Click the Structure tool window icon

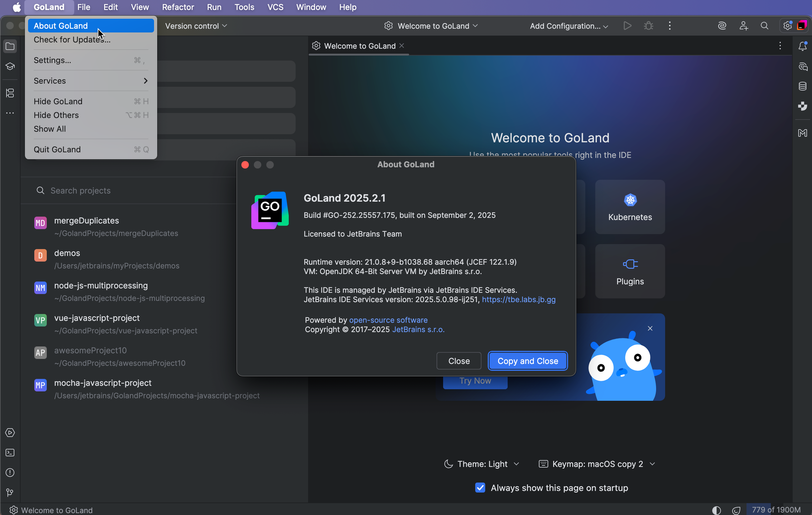[10, 93]
